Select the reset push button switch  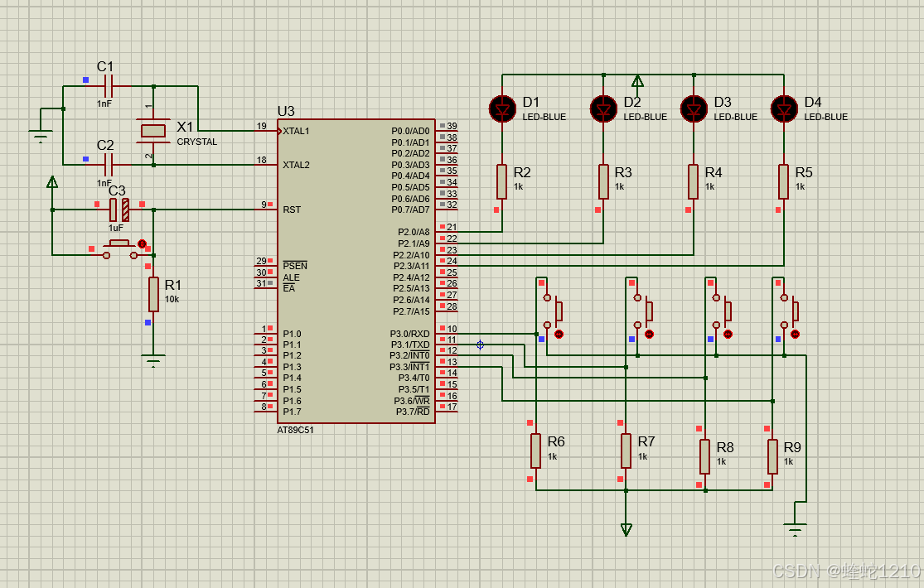click(x=120, y=248)
